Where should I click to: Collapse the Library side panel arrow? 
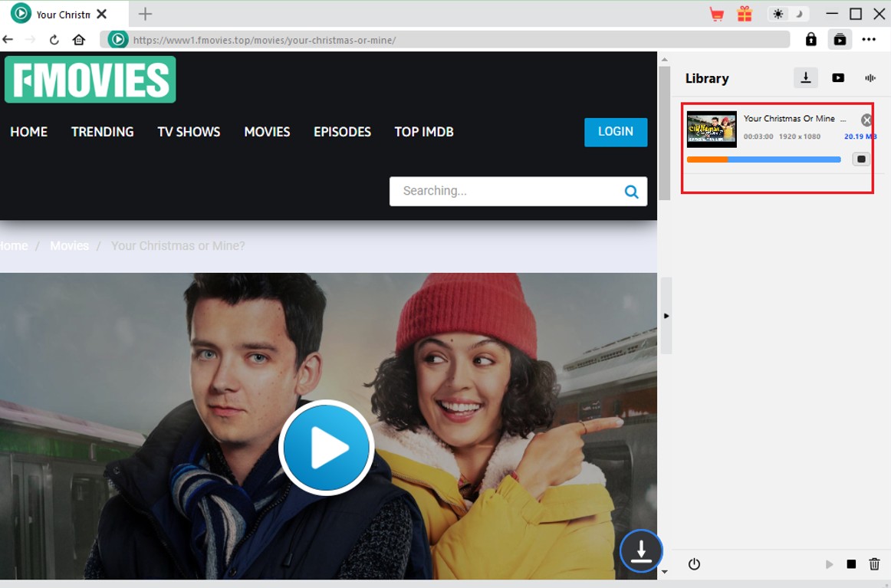point(666,316)
